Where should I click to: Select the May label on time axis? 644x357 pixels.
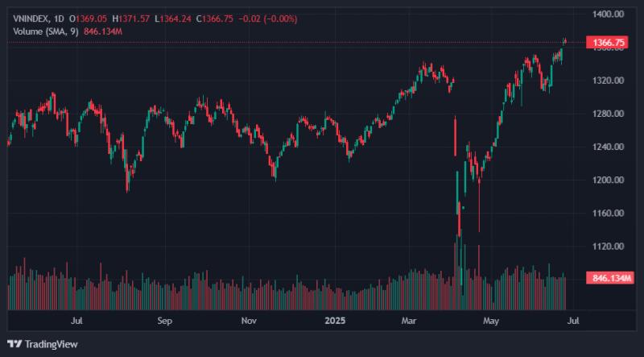click(x=491, y=321)
